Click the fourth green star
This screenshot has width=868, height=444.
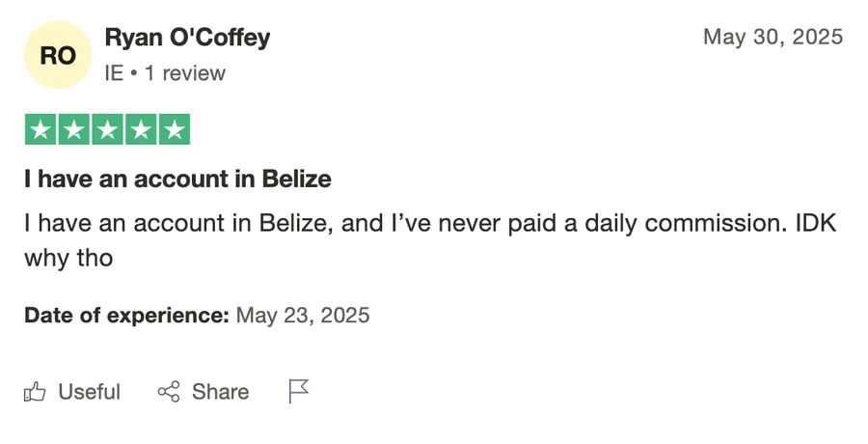click(140, 129)
